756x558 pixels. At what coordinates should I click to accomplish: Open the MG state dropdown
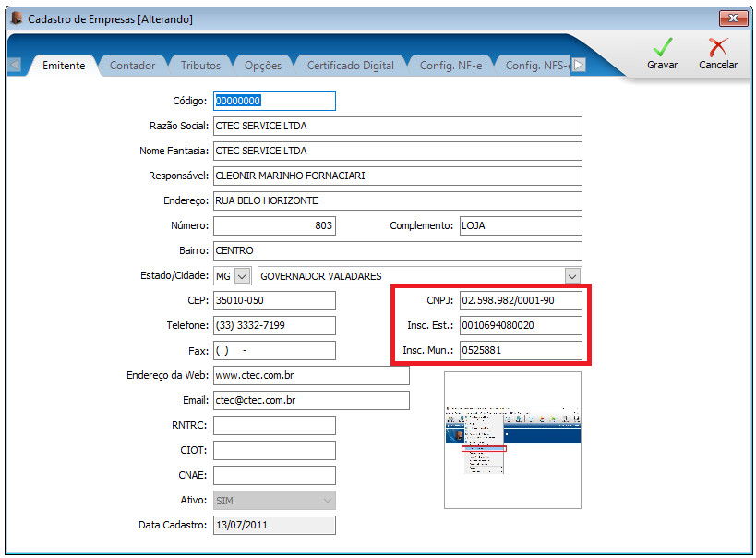[x=243, y=276]
